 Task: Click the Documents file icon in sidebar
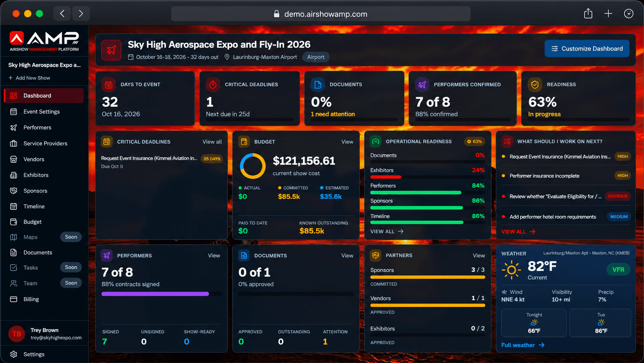[14, 253]
